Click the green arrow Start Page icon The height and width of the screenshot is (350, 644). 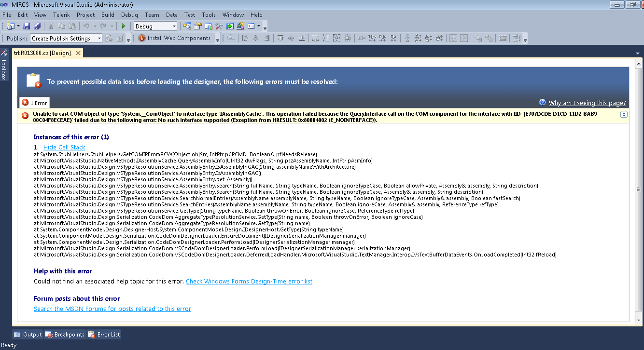230,26
